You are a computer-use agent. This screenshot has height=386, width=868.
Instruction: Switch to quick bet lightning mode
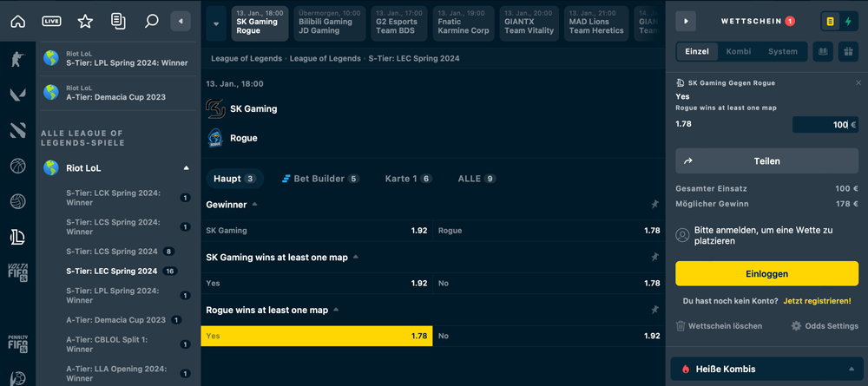847,22
